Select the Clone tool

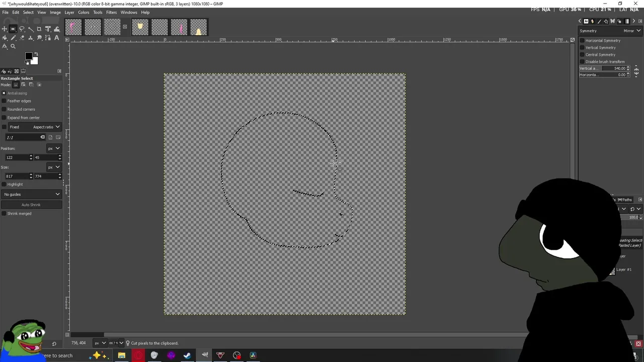[31, 38]
